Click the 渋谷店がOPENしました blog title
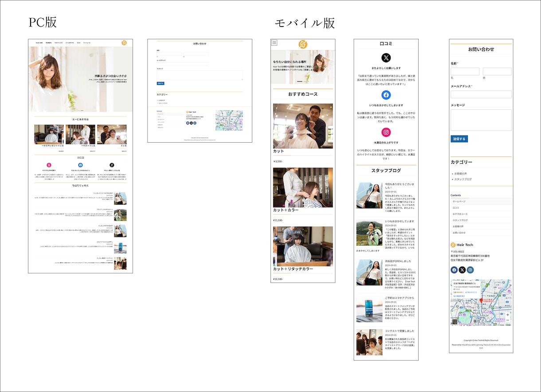541x392 pixels. pos(398,261)
